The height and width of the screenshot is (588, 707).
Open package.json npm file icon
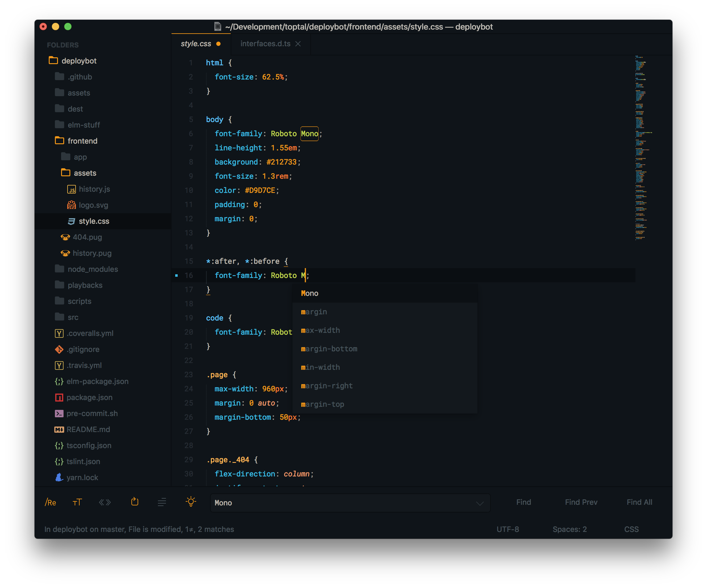(59, 398)
